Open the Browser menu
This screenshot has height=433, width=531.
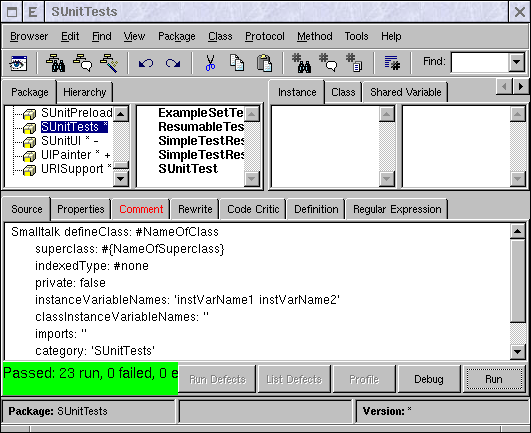[x=29, y=36]
